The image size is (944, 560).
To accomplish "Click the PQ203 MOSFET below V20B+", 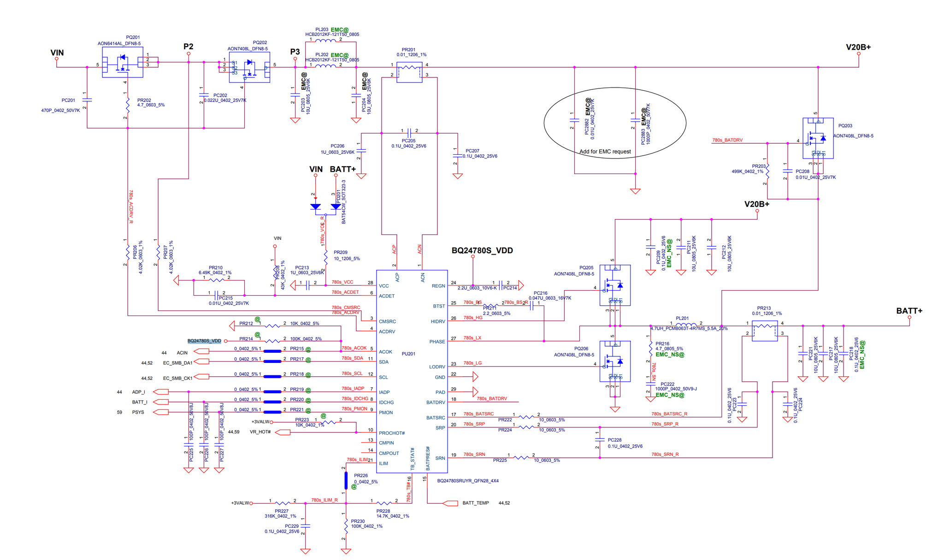I will click(x=818, y=138).
